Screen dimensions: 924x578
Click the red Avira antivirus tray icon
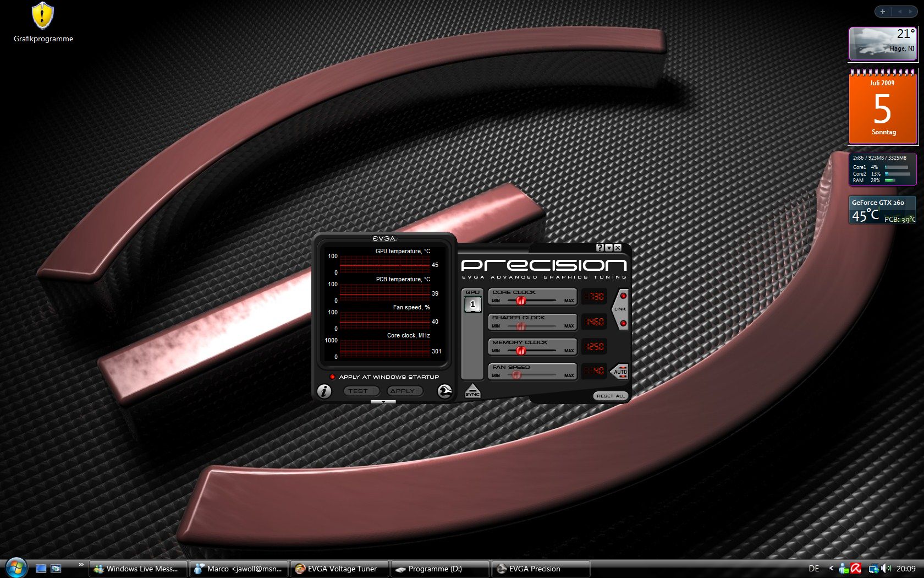856,569
